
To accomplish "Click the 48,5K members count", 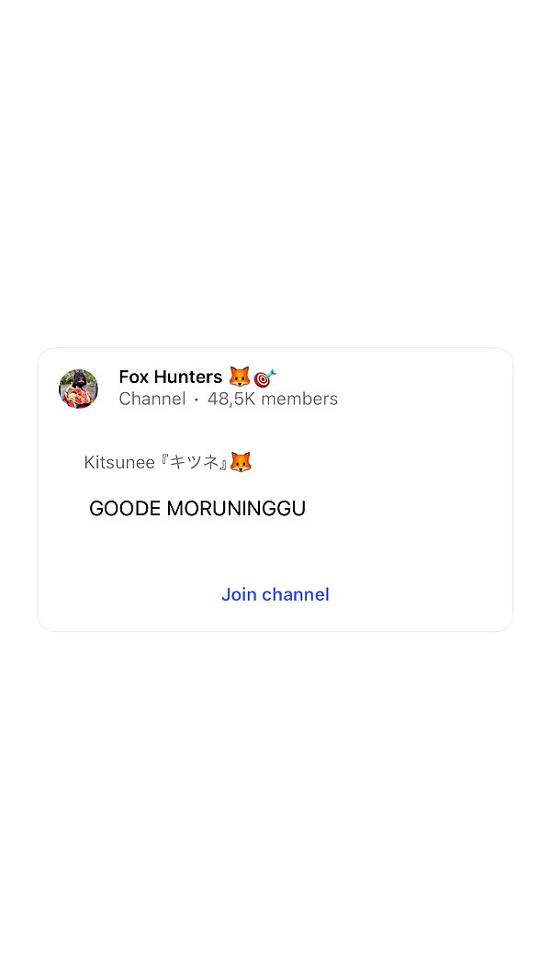I will (273, 399).
